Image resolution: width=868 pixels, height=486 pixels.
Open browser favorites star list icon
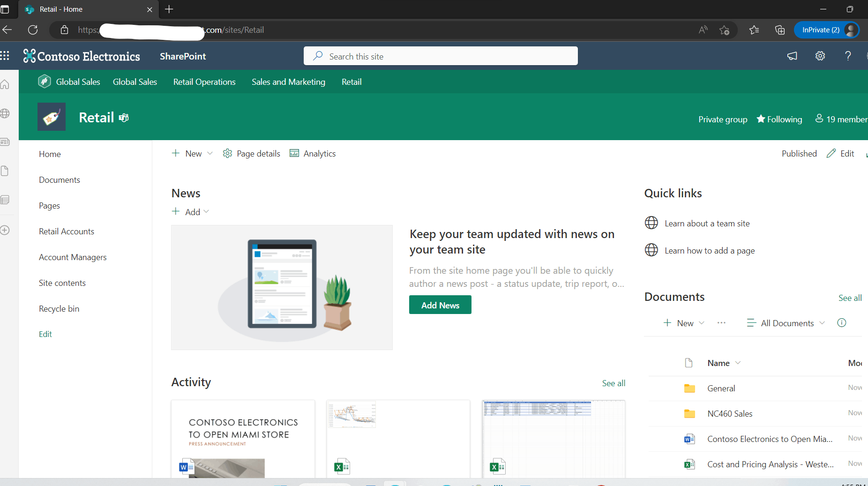[x=754, y=30]
